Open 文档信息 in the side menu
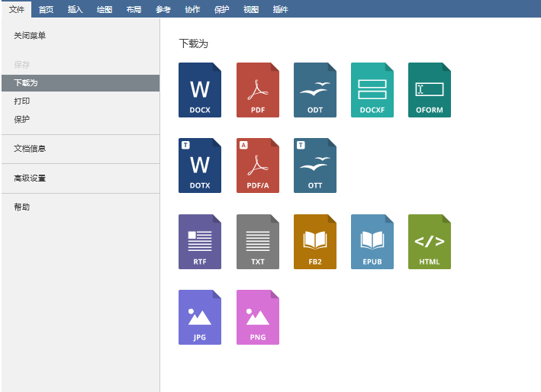The height and width of the screenshot is (392, 541). point(80,149)
